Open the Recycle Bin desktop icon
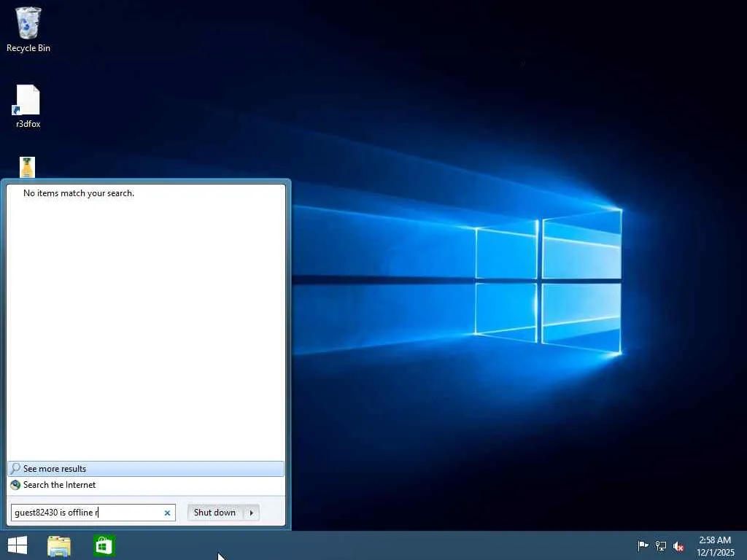The image size is (747, 560). click(x=28, y=29)
